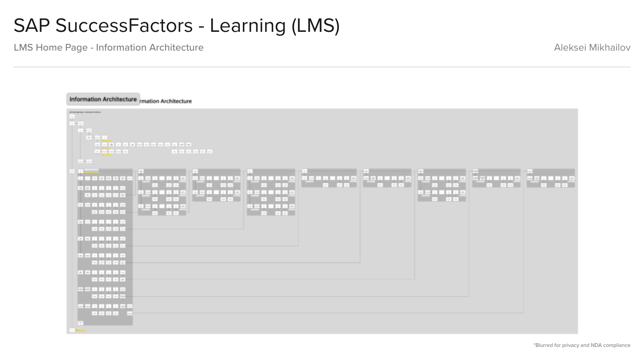Select the last node in the long horizontal row of nodes

coord(189,144)
